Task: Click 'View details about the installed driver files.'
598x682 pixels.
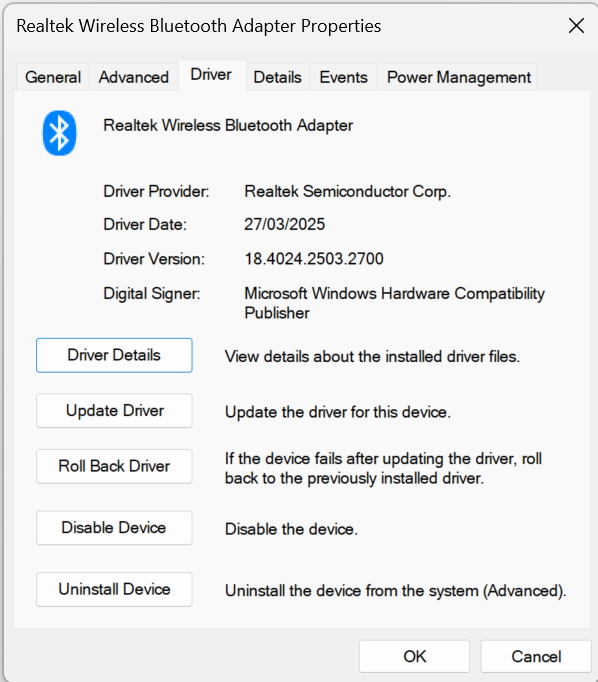Action: (x=372, y=357)
